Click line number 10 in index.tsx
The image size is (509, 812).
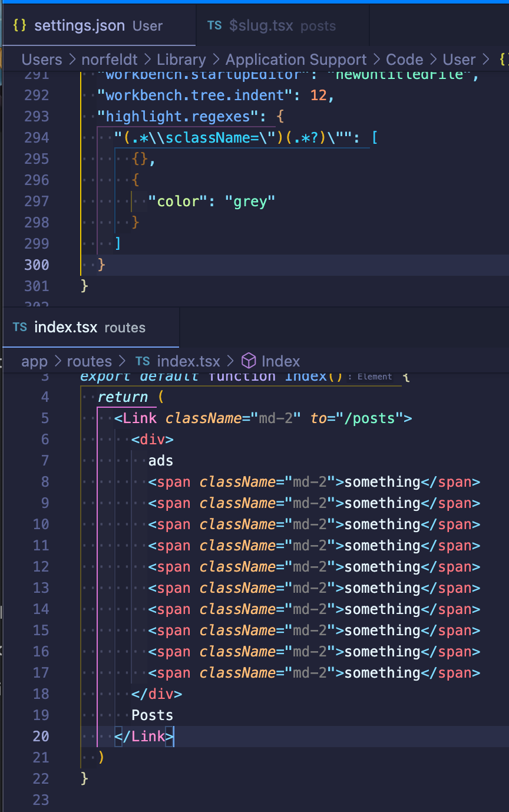pos(41,524)
